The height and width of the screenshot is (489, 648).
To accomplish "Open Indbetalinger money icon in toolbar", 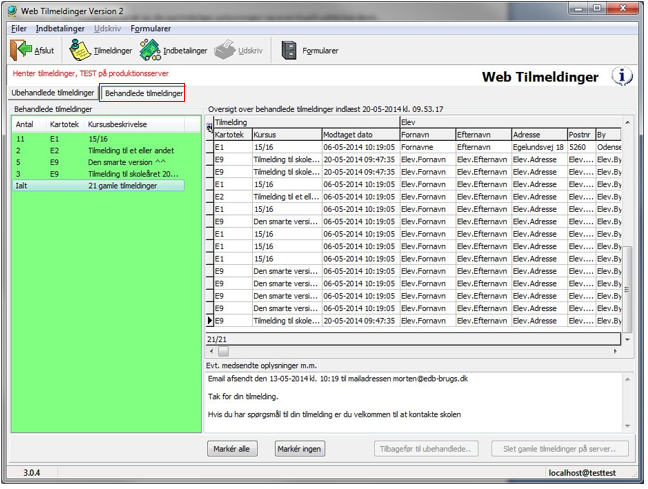I will point(150,50).
